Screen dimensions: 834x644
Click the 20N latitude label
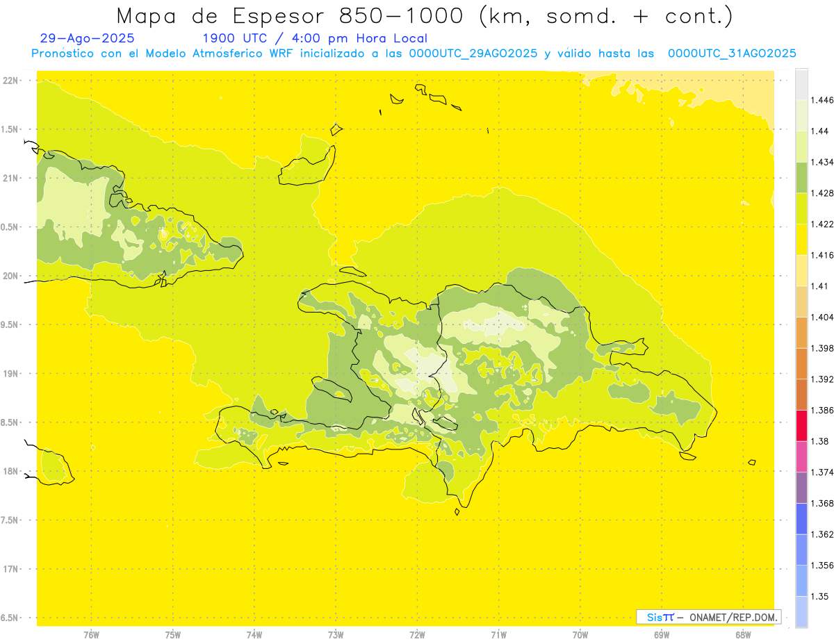pyautogui.click(x=12, y=276)
